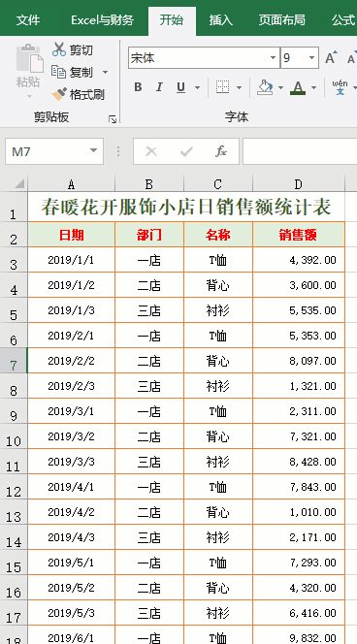Select date cell 2019/1/1
Screen dimensions: 357x644
(72, 260)
